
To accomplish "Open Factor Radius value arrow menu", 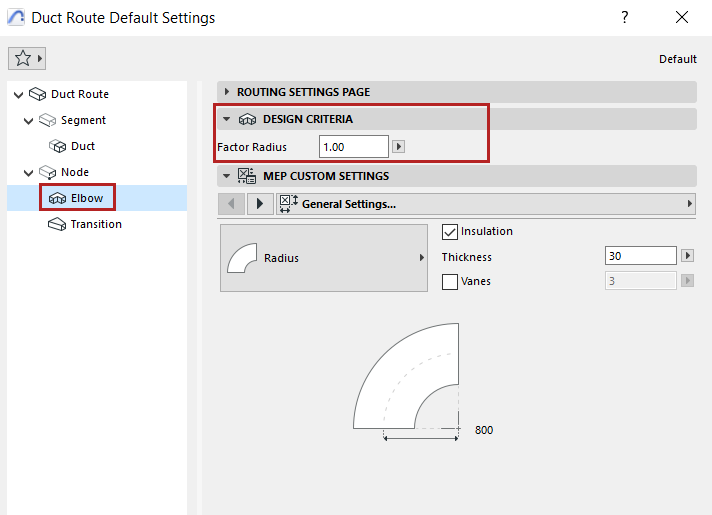I will [x=398, y=147].
